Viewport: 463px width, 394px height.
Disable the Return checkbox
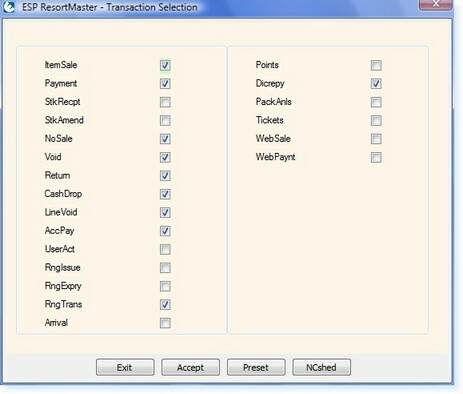pos(165,176)
